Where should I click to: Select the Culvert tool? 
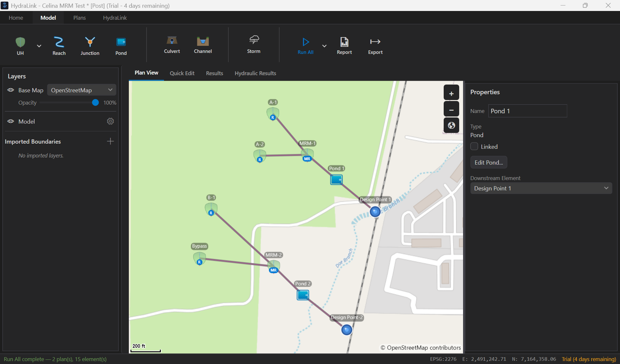[x=172, y=45]
